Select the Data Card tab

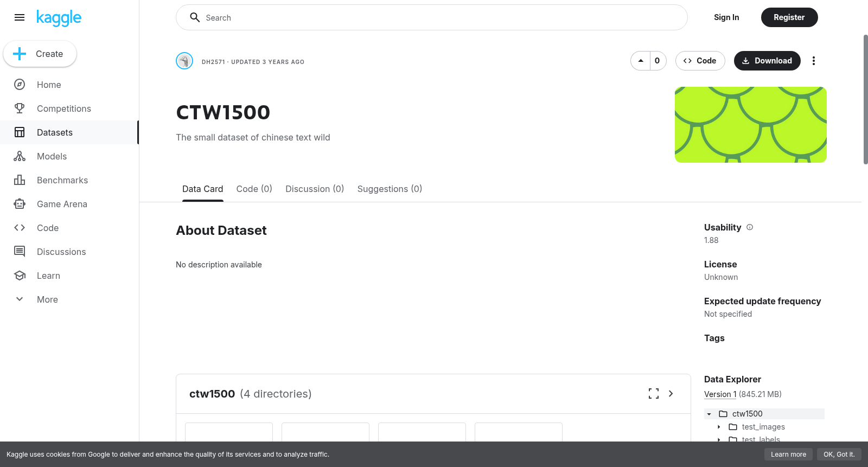203,189
